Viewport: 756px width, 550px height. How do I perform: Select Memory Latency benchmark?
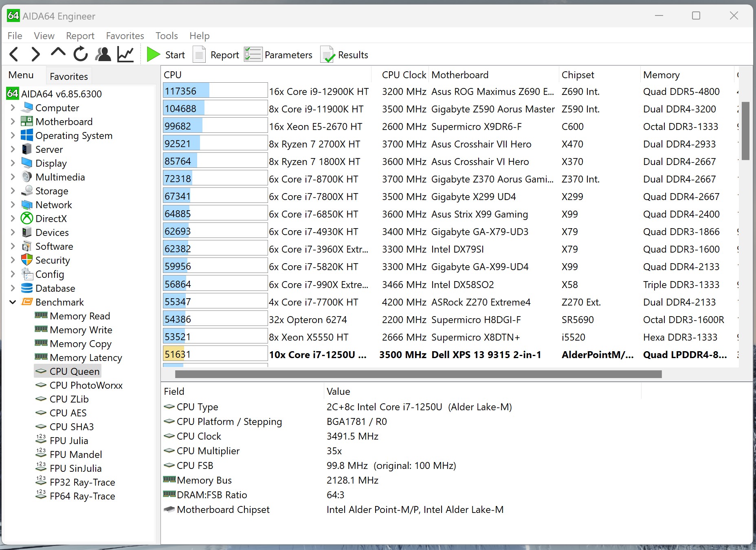[86, 357]
